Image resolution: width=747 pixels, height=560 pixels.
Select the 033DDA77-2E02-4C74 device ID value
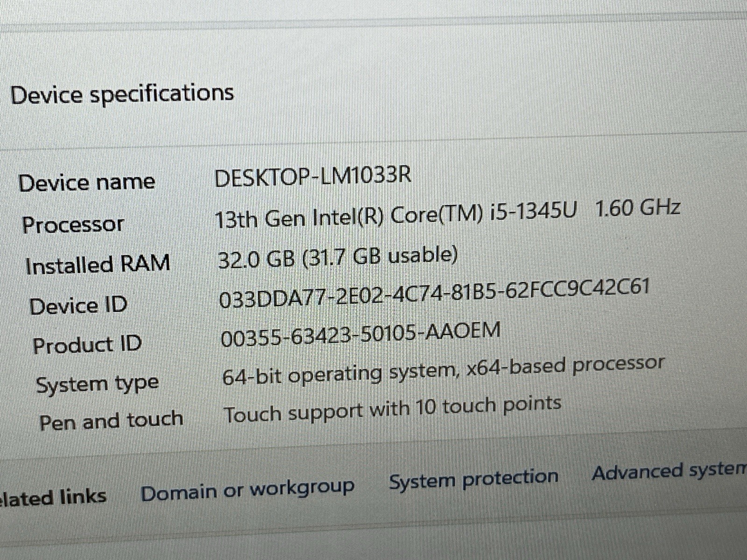[434, 294]
